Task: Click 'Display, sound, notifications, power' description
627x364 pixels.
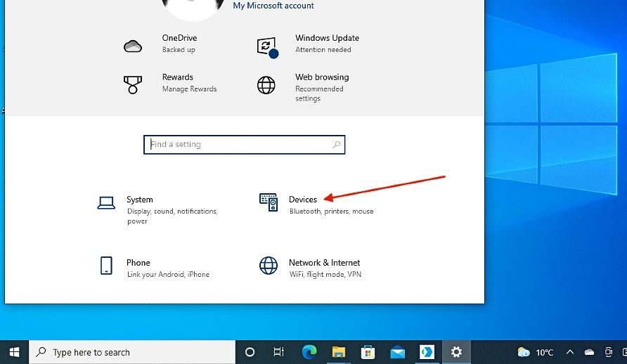Action: pos(172,216)
